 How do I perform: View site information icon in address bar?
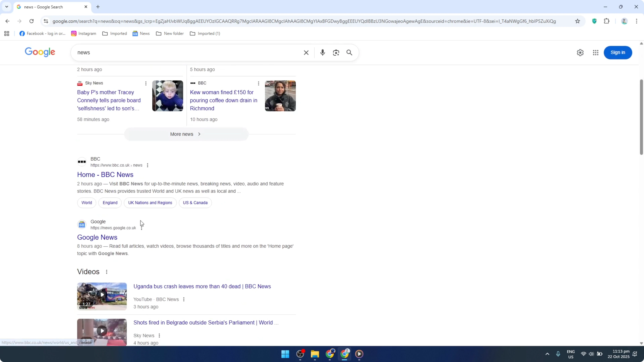[46, 21]
